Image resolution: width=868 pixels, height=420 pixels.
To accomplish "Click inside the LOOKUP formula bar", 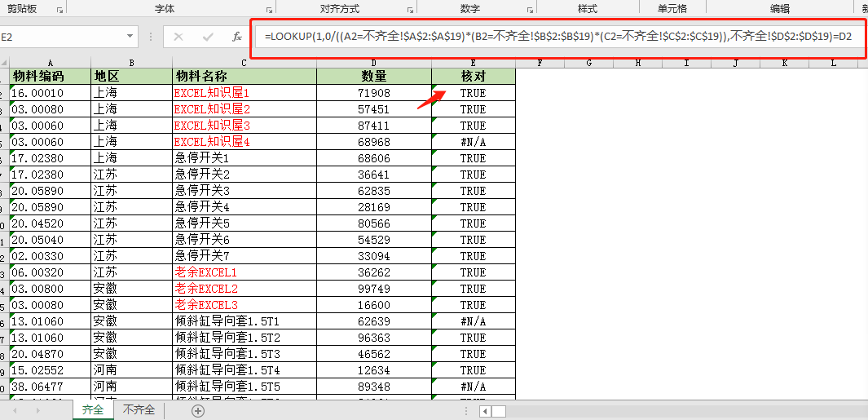I will click(x=558, y=38).
